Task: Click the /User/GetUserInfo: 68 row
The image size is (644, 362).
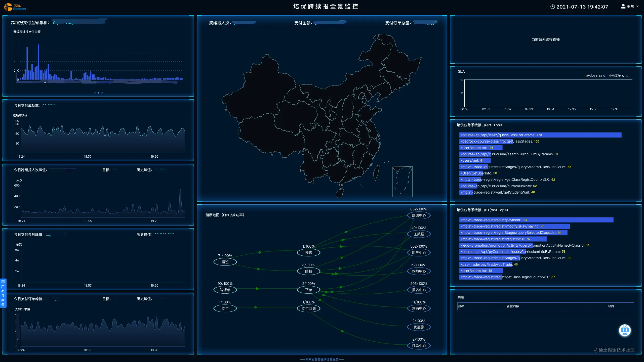Action: [x=478, y=173]
